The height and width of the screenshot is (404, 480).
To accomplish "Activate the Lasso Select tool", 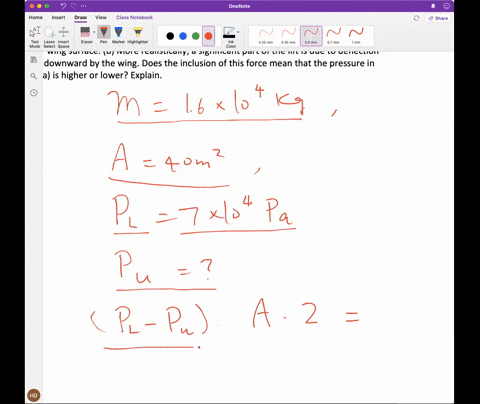I will coord(49,37).
